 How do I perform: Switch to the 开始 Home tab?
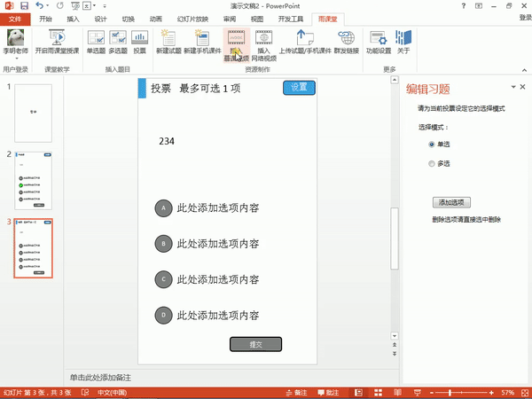(45, 19)
